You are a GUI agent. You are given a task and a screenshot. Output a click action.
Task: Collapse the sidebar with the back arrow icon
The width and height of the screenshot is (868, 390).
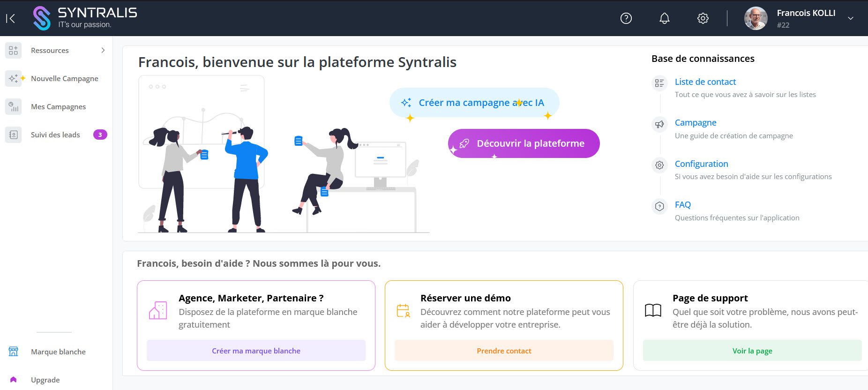10,18
